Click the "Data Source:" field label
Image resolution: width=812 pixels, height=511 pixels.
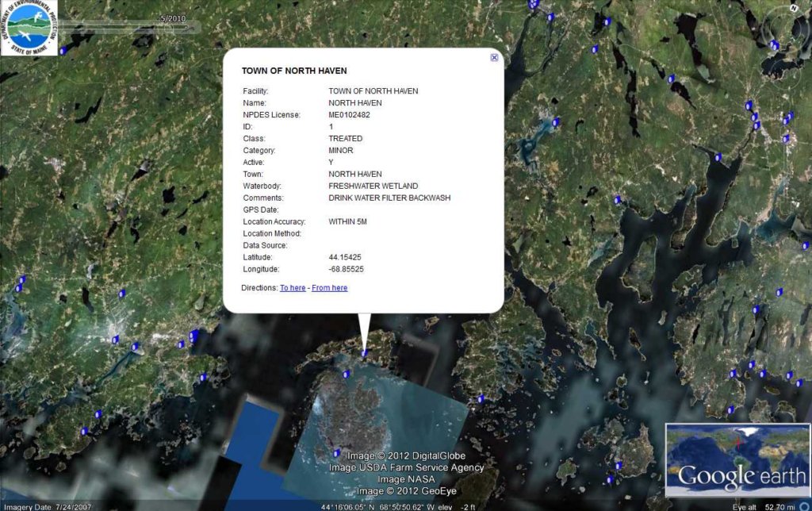(x=265, y=246)
